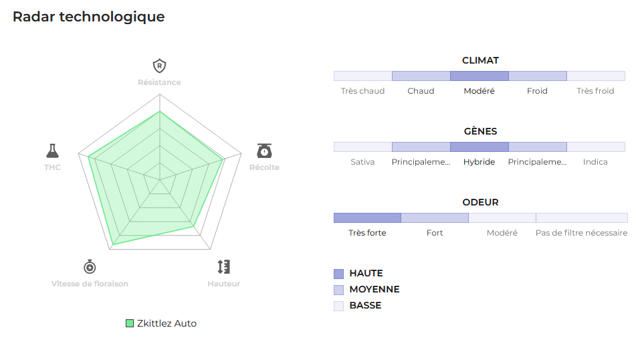Click the Hauteur height ruler icon
644x344 pixels.
223,267
